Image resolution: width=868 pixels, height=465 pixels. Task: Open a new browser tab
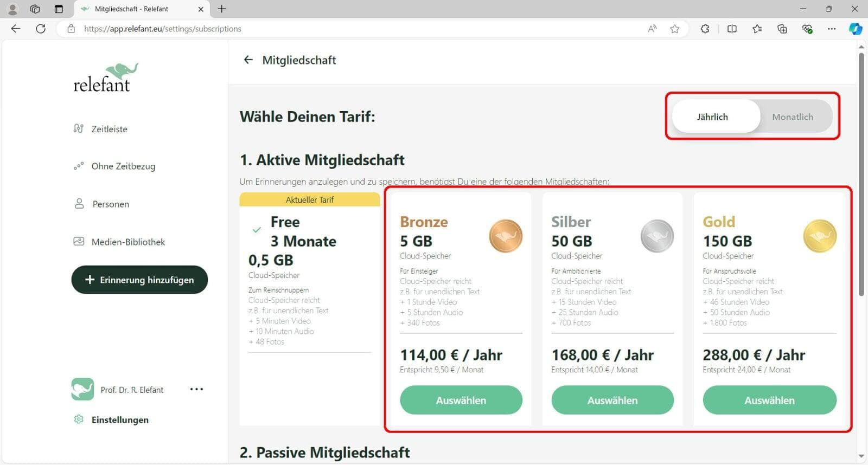click(x=222, y=9)
